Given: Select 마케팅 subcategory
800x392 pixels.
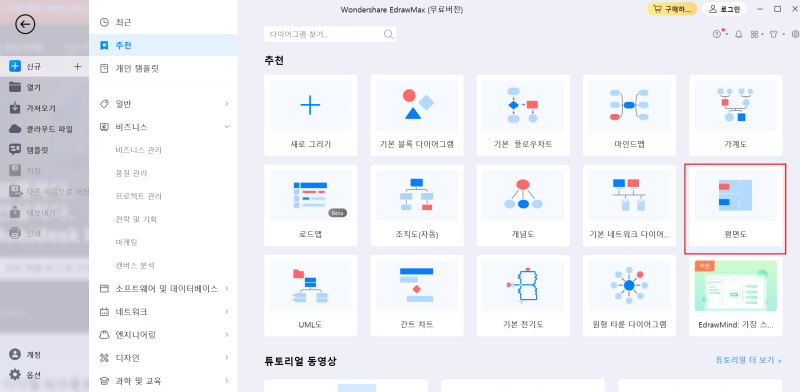Looking at the screenshot, I should (x=127, y=242).
